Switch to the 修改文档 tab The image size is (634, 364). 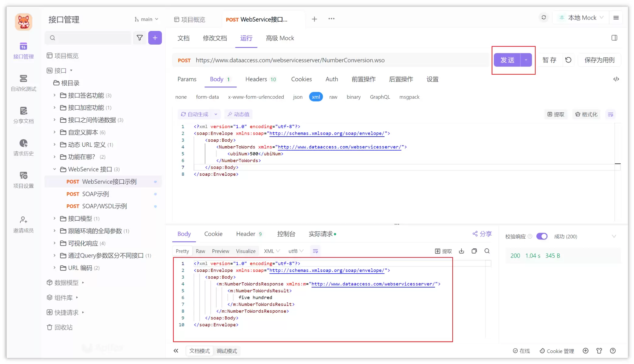click(215, 38)
